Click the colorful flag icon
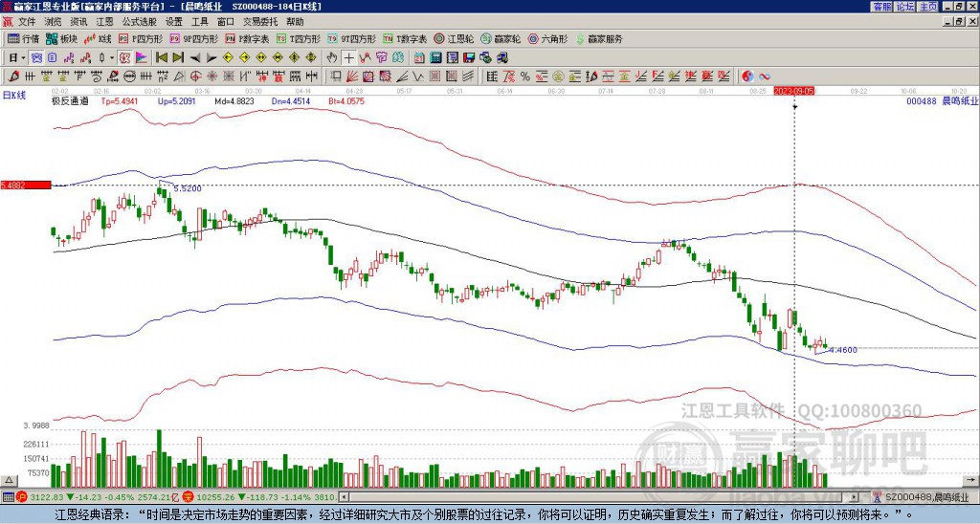 [141, 57]
